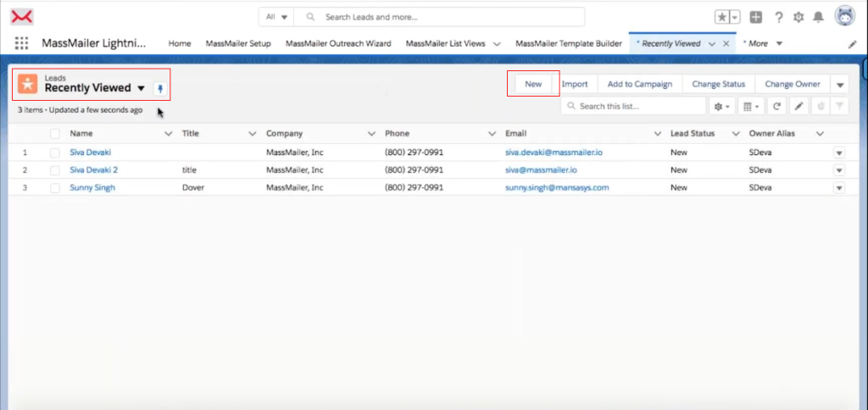Open row actions for Sunny Singh
Viewport: 868px width, 410px height.
tap(839, 188)
